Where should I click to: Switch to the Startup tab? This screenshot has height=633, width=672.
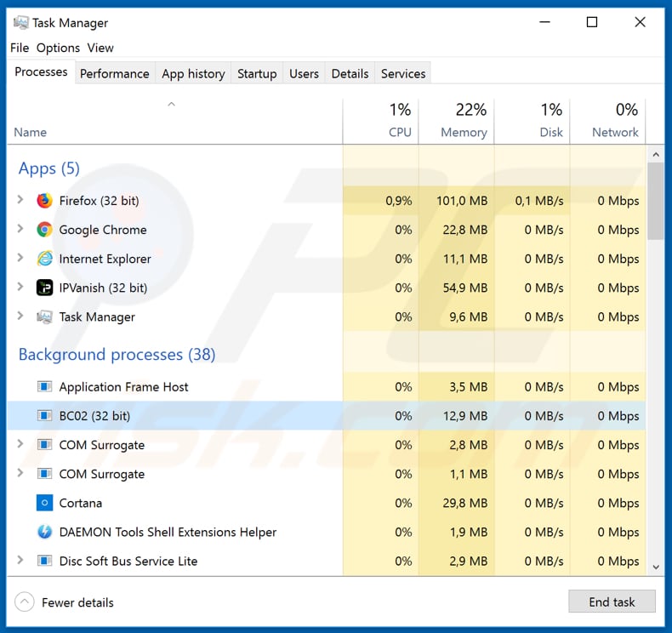[x=257, y=73]
